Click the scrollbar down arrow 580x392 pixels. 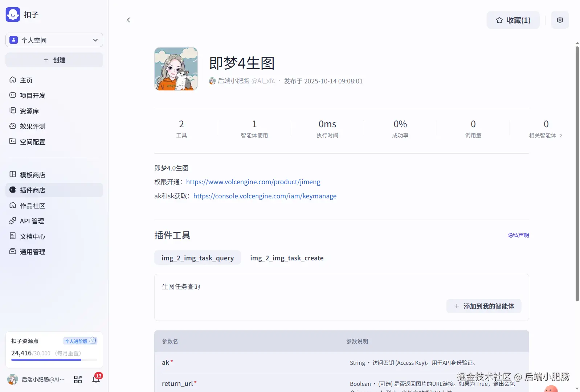click(x=577, y=389)
